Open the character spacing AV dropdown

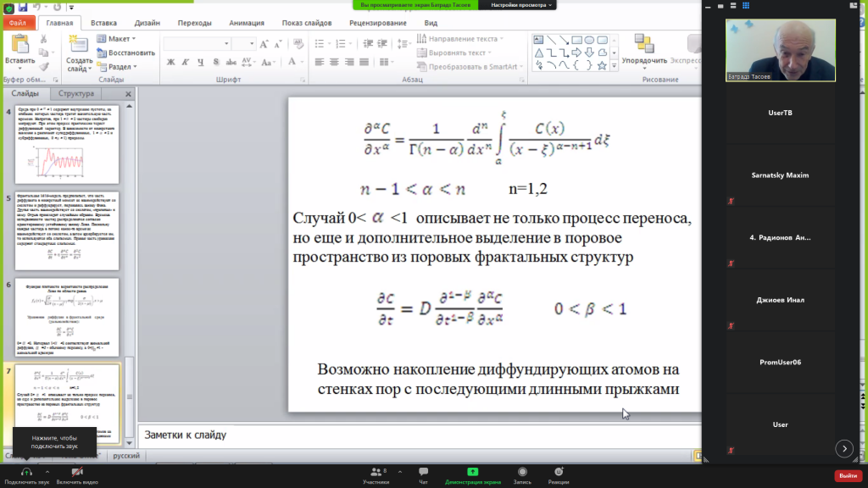tap(248, 62)
